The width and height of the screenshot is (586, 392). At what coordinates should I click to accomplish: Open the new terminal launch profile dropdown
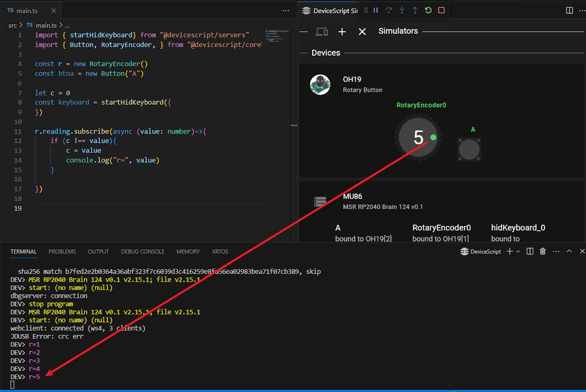[x=518, y=251]
